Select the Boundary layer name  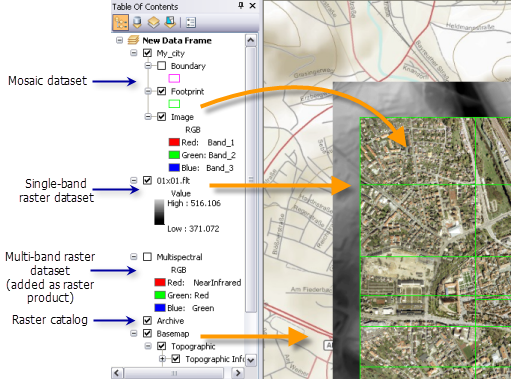point(188,66)
